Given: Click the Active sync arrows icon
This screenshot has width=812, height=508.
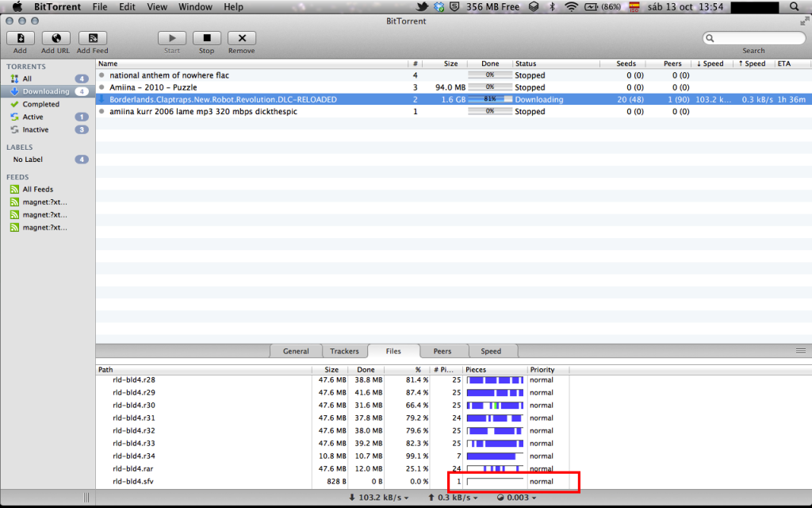Looking at the screenshot, I should (x=14, y=117).
